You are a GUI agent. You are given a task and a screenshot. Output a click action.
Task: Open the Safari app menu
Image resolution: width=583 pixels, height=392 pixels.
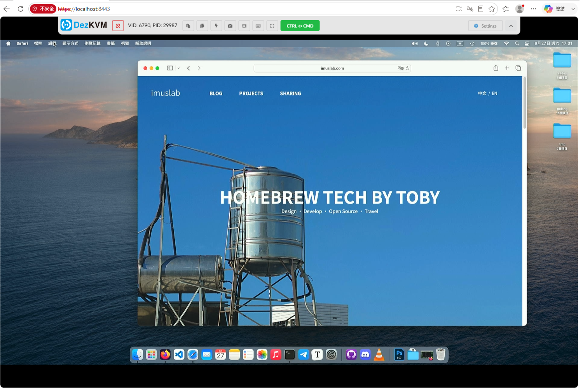[x=22, y=44]
